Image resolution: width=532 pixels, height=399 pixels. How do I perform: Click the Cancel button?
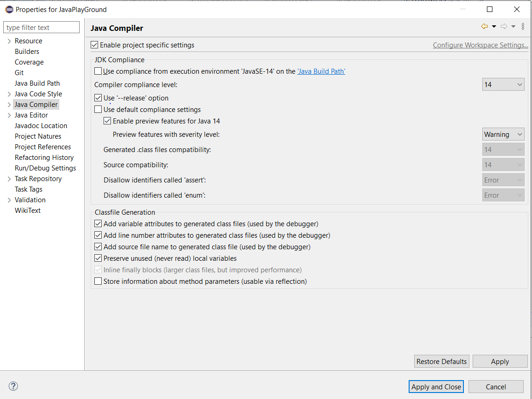tap(496, 387)
